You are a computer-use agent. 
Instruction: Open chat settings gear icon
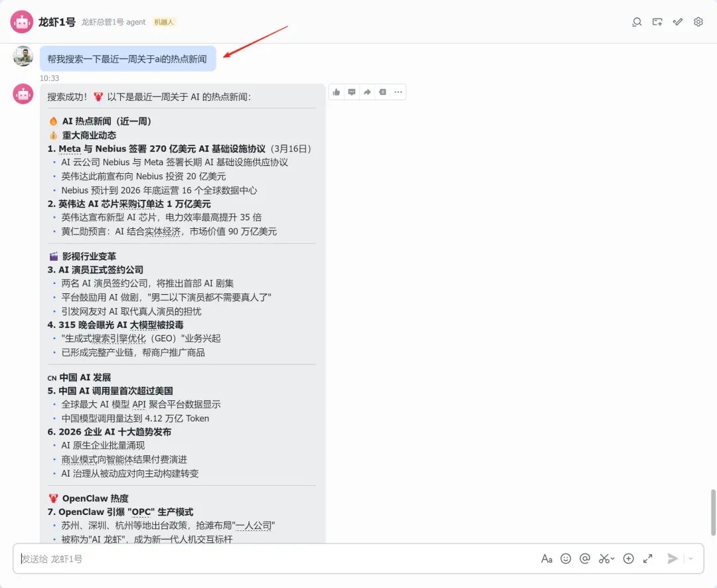(698, 22)
